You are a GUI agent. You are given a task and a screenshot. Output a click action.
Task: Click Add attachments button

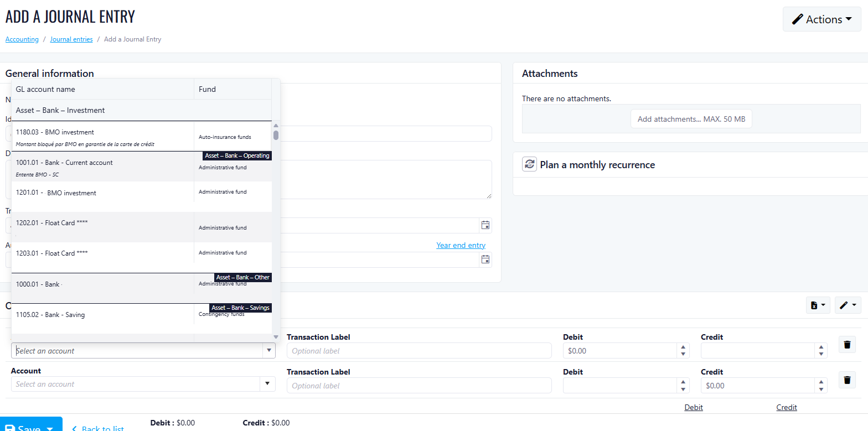point(691,119)
